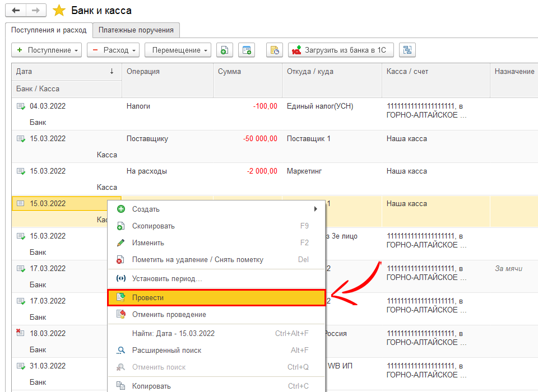Click the forward navigation arrow
The width and height of the screenshot is (538, 392).
click(35, 11)
